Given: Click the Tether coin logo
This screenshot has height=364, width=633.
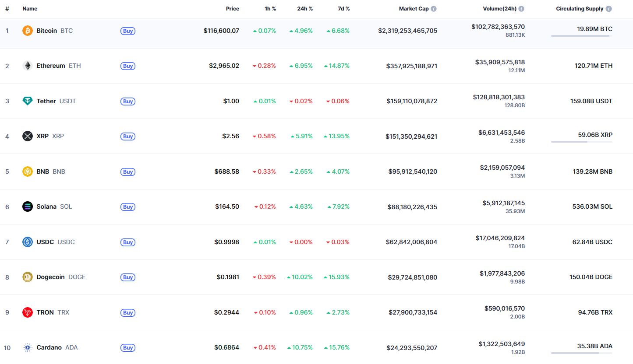Looking at the screenshot, I should 28,101.
